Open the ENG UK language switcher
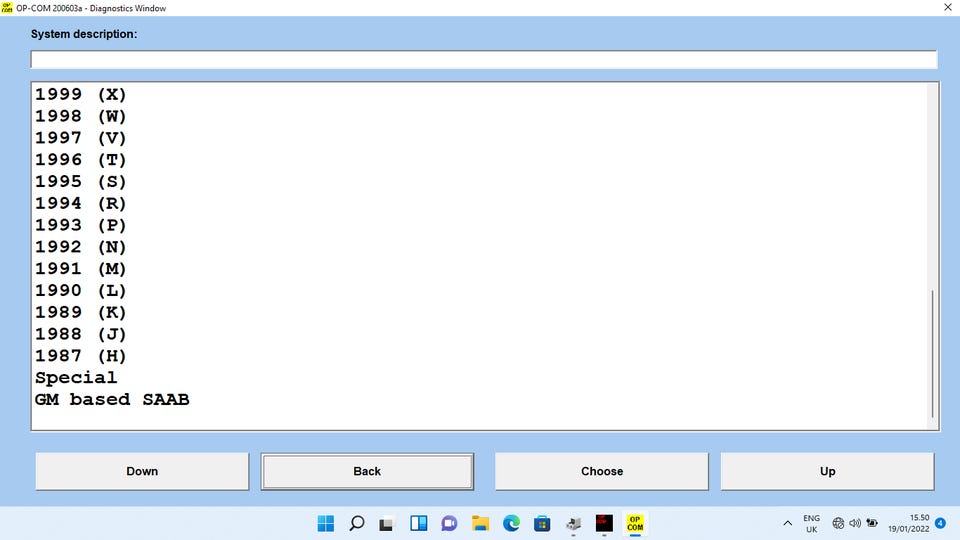960x540 pixels. [811, 523]
